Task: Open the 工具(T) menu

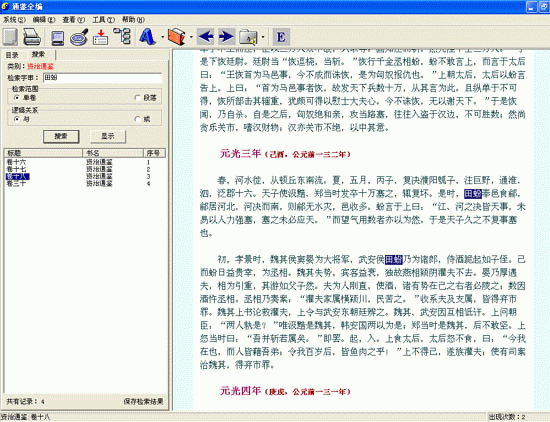Action: (x=103, y=20)
